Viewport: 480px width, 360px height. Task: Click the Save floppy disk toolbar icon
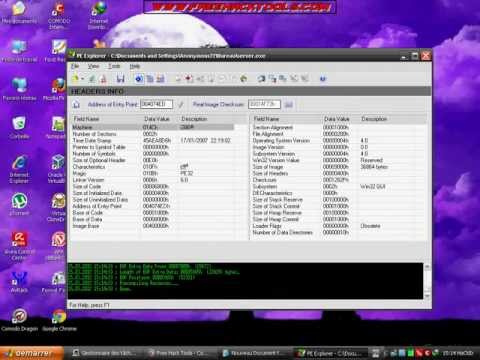click(x=120, y=79)
